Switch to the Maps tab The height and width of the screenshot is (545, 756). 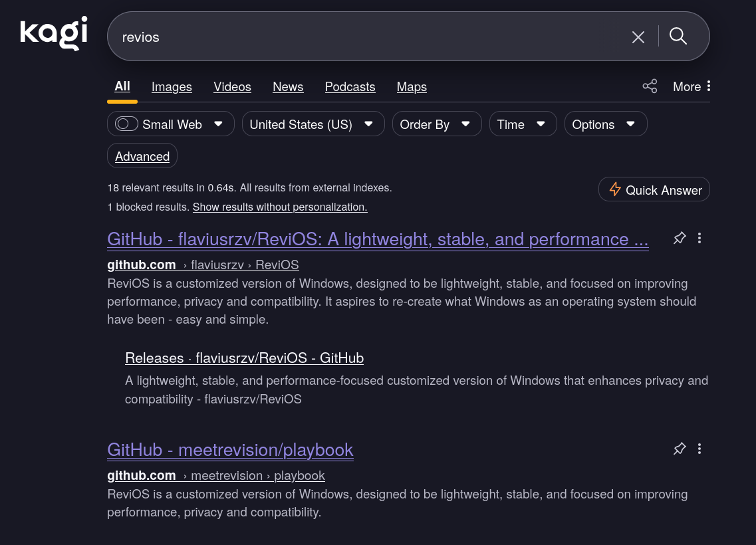coord(412,87)
